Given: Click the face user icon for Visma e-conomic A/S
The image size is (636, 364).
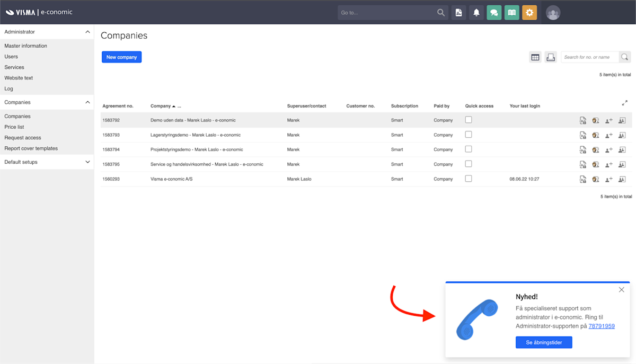Looking at the screenshot, I should [x=596, y=179].
